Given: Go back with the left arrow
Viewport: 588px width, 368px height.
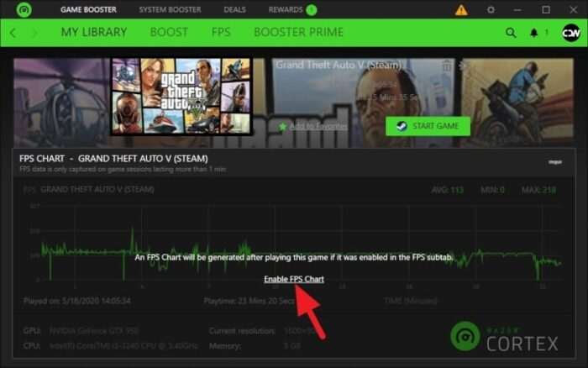Looking at the screenshot, I should coord(13,33).
